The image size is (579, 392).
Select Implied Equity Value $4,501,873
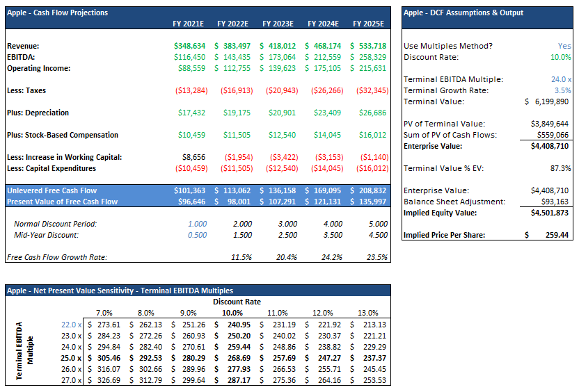pos(550,213)
